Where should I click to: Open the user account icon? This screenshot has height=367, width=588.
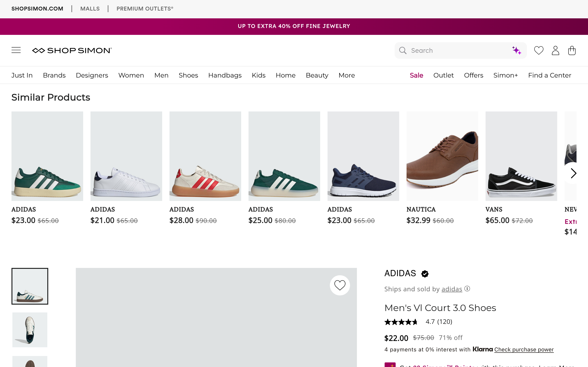coord(555,50)
